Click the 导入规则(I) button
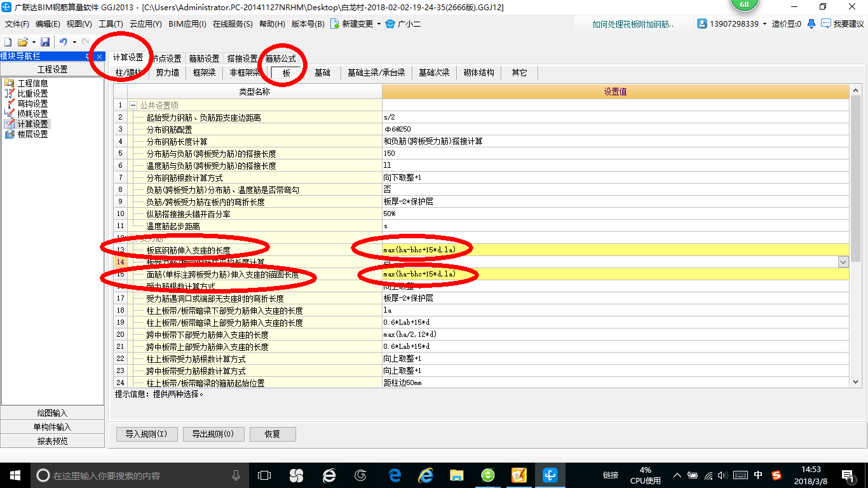 coord(146,435)
